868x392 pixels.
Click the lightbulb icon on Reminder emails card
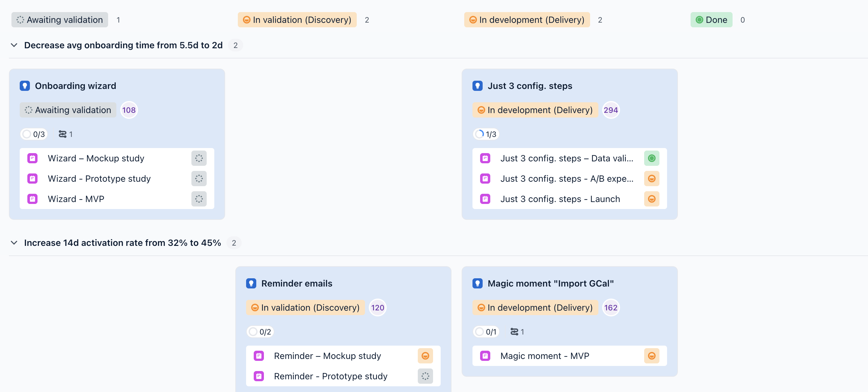[251, 284]
